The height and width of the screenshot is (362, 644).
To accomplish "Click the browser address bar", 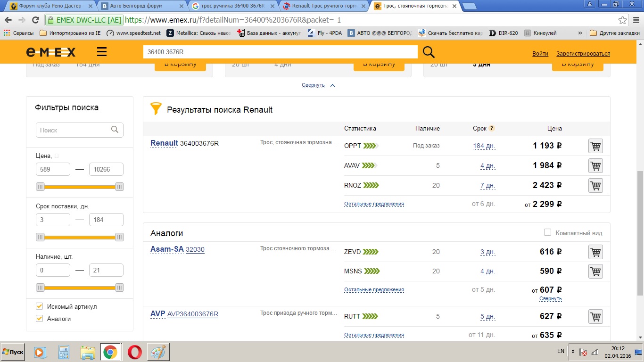I will tap(337, 20).
